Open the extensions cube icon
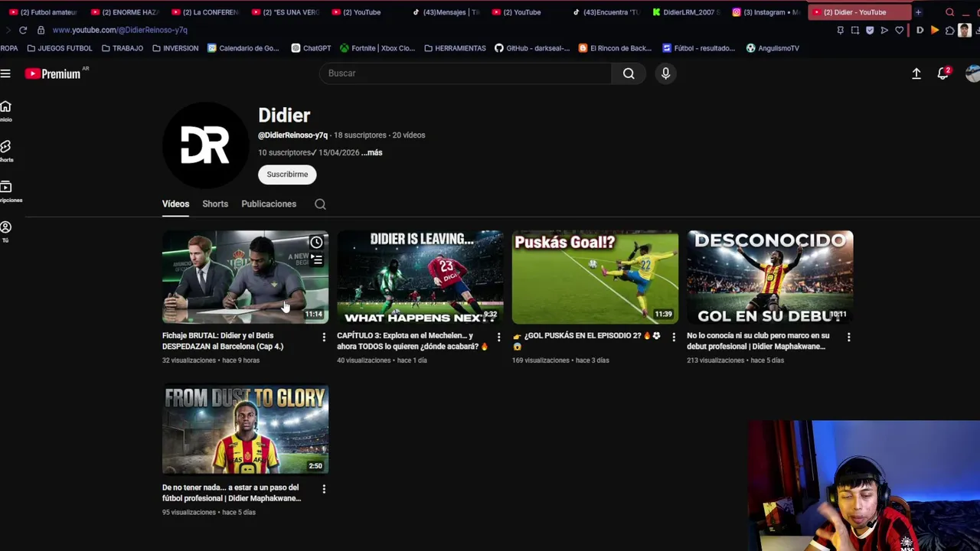 (949, 31)
